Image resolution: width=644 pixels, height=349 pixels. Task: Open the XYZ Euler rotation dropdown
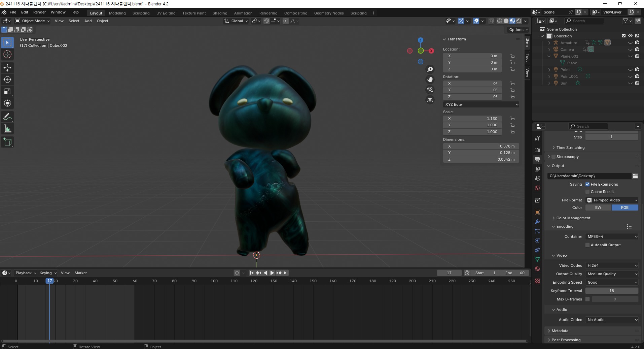481,104
